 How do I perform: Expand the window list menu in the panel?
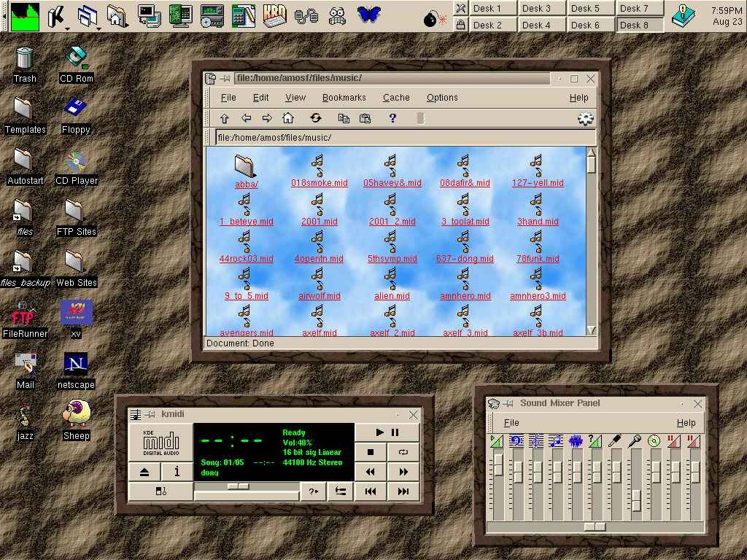(x=88, y=16)
